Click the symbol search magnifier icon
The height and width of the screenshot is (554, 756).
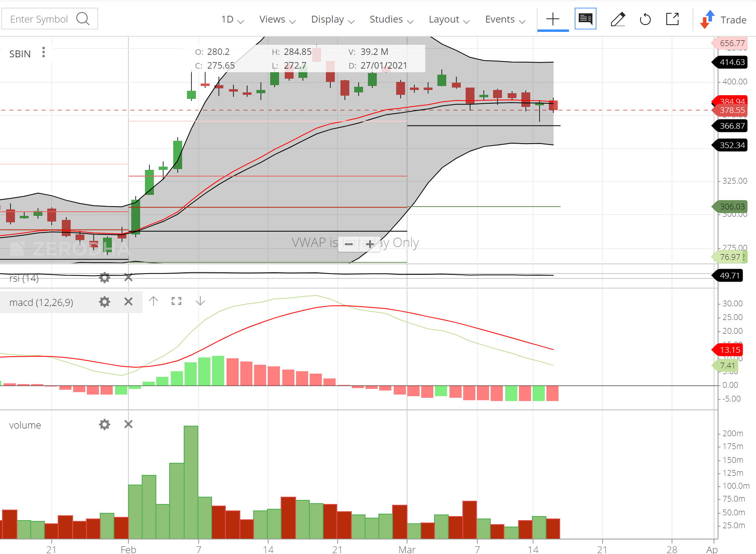coord(83,19)
